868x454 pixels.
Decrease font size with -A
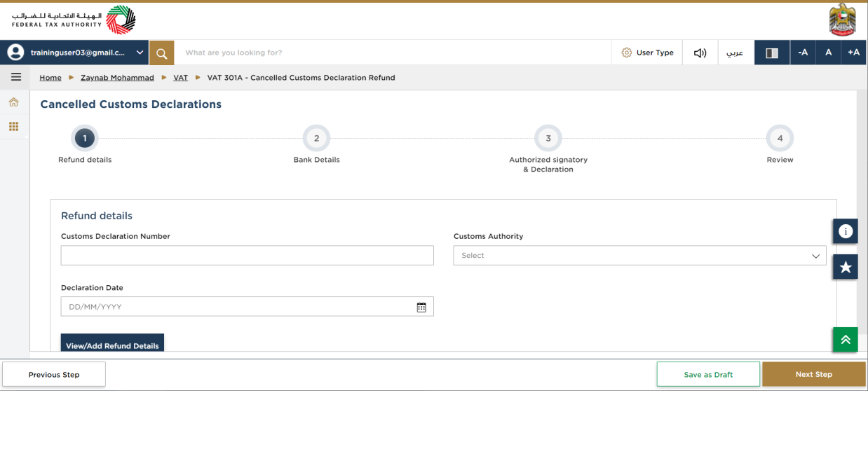(803, 53)
